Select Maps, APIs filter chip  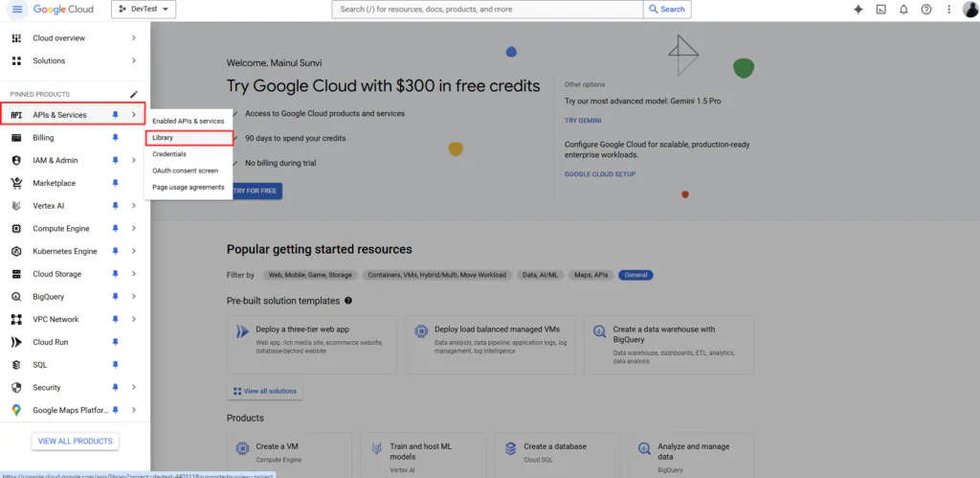point(591,275)
